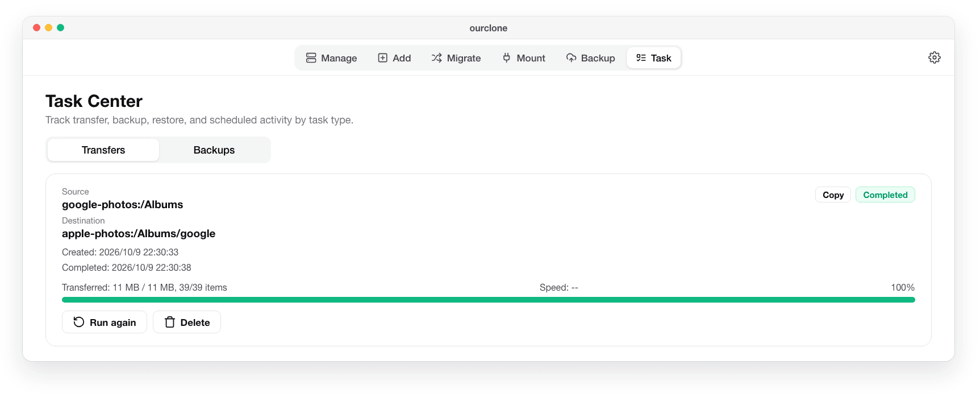Click the Add plus-square icon

(383, 58)
